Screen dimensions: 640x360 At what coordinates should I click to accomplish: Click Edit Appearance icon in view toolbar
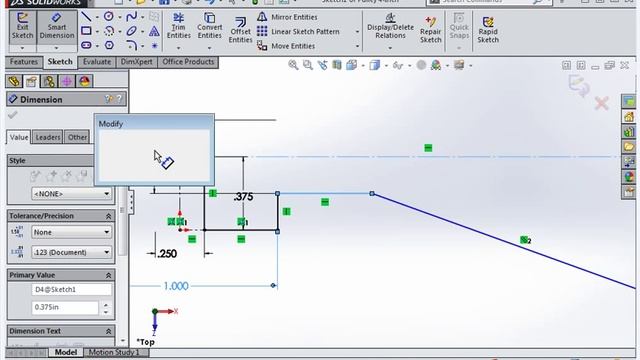coord(421,65)
